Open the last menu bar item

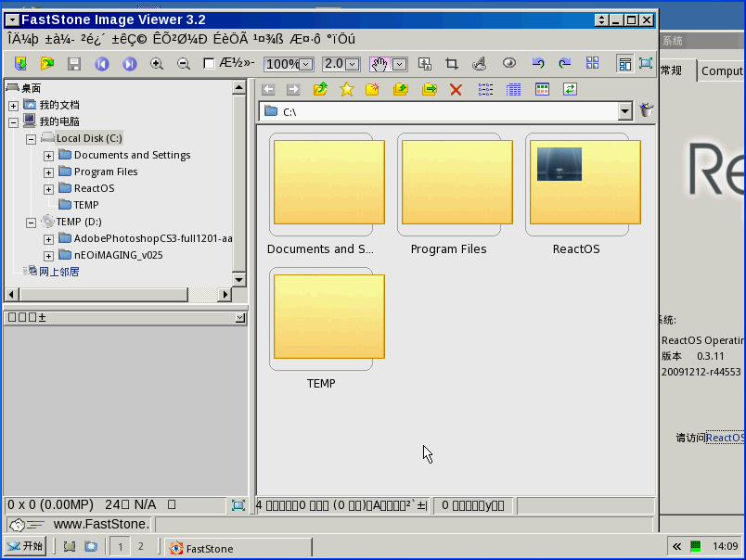tap(341, 39)
